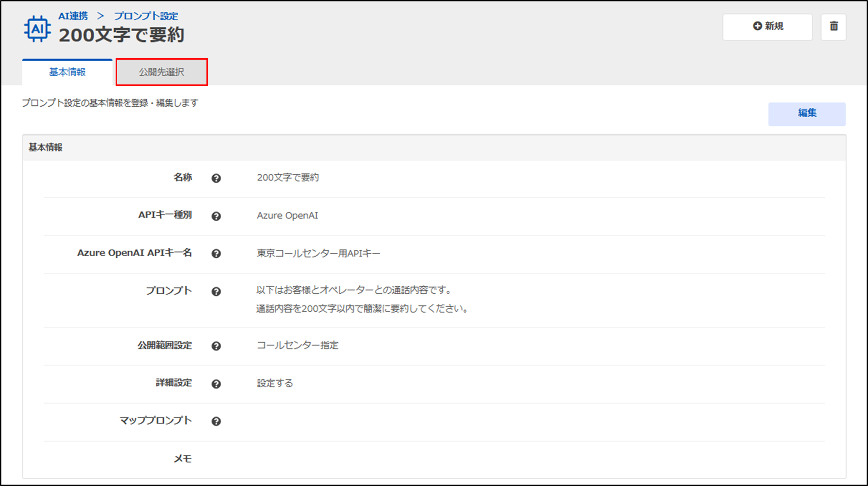
Task: Navigate to the プロンプト設定 breadcrumb link
Action: [146, 16]
